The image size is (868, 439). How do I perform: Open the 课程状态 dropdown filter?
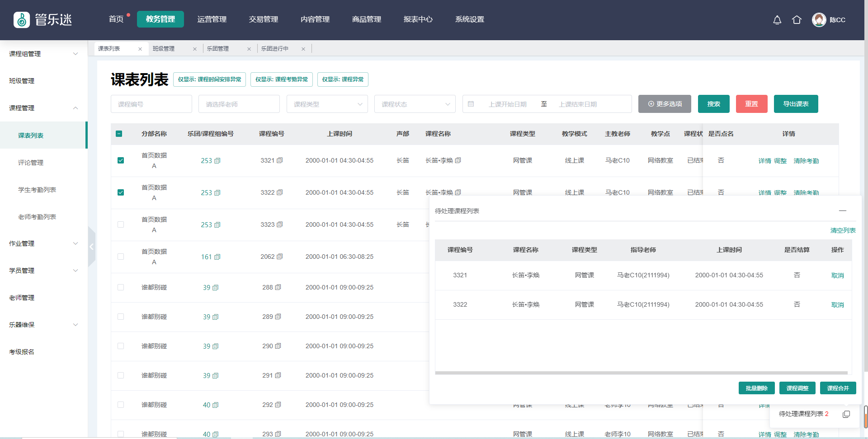pos(415,104)
